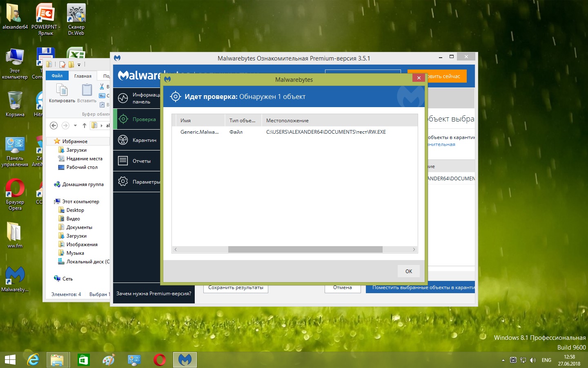Select Рабочий стол in Explorer tree
Screen dimensions: 588x368
click(x=82, y=167)
